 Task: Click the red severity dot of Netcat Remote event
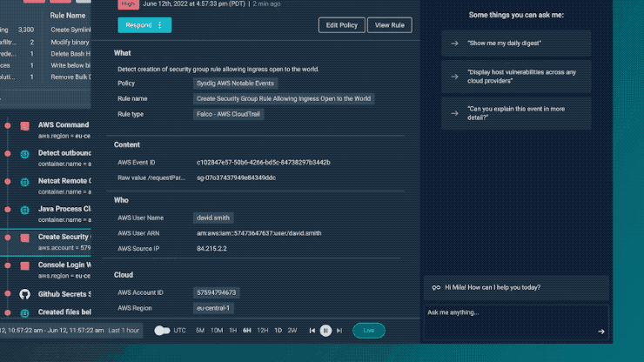(8, 182)
